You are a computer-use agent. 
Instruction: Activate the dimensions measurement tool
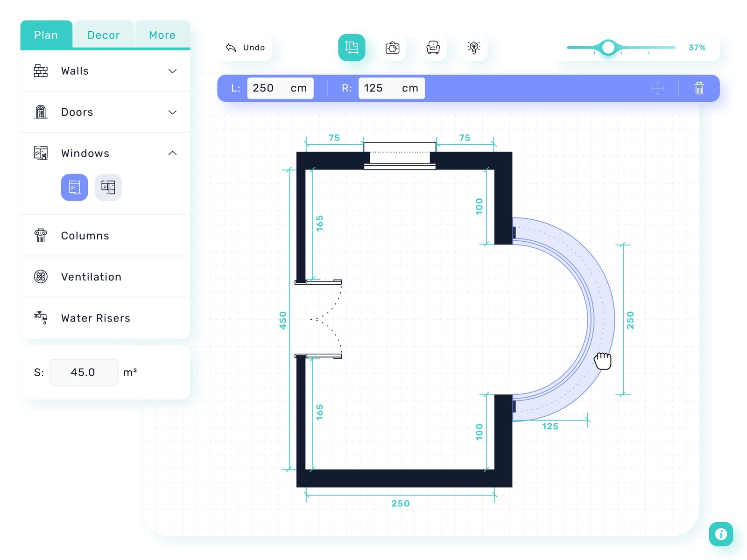352,47
